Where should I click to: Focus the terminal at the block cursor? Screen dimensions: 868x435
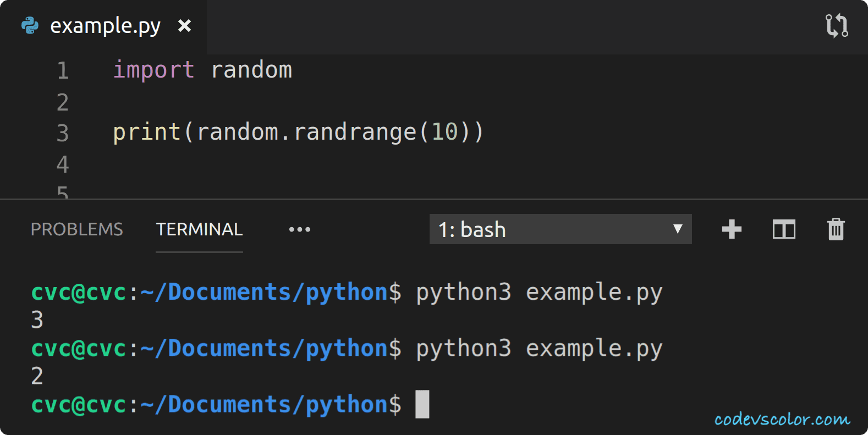tap(422, 404)
